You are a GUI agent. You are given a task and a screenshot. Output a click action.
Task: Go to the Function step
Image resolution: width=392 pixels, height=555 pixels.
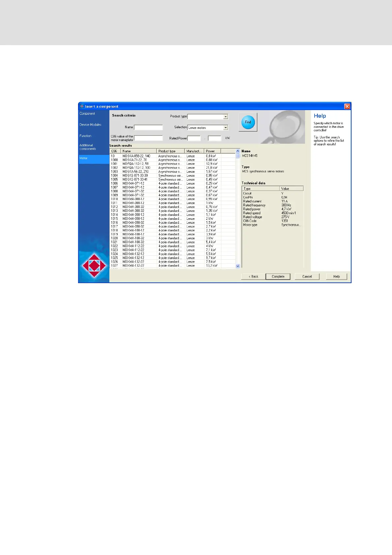(x=85, y=136)
